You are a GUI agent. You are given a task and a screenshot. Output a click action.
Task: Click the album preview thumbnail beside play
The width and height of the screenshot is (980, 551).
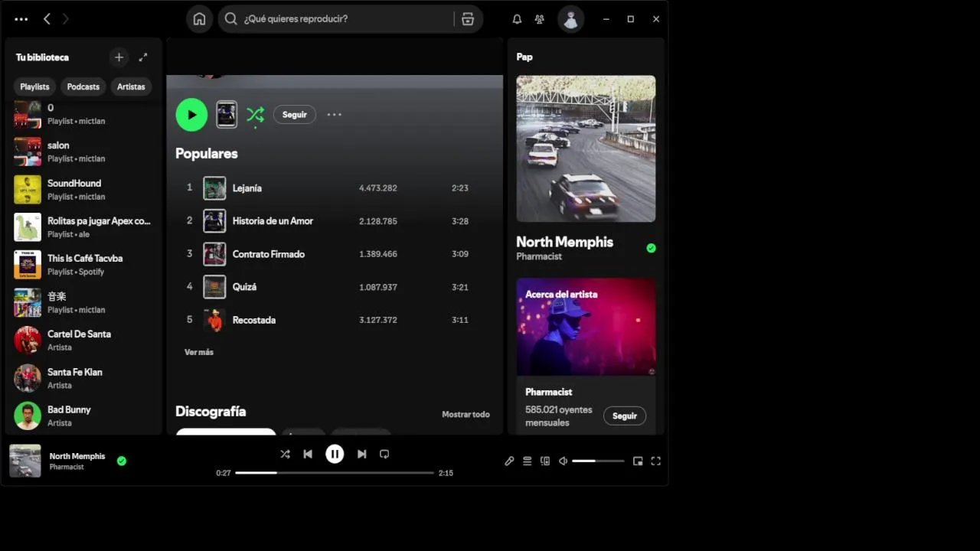227,115
